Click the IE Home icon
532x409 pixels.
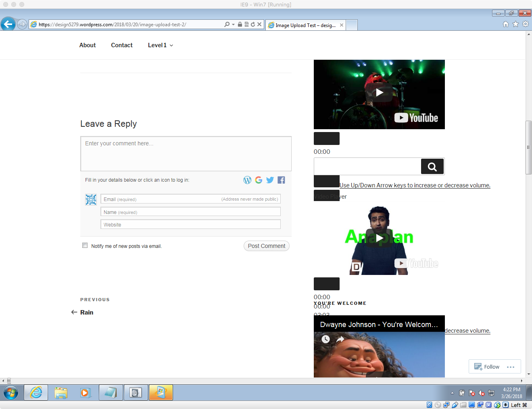pyautogui.click(x=506, y=24)
